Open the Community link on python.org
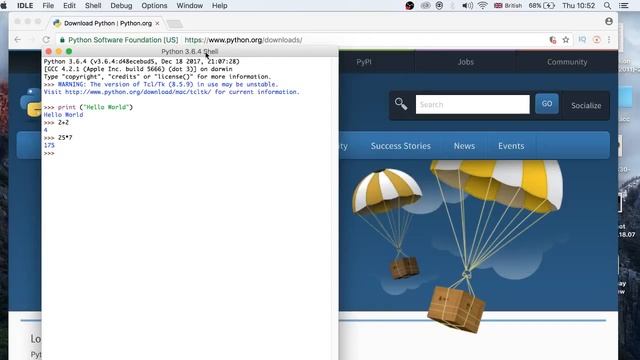Viewport: 640px width, 360px height. pos(567,62)
